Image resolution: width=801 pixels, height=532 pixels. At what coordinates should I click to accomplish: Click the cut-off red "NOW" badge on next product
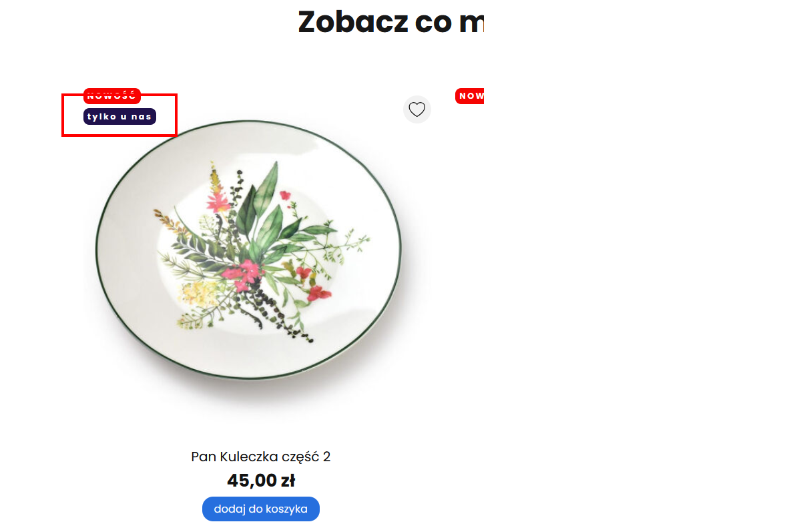(470, 96)
